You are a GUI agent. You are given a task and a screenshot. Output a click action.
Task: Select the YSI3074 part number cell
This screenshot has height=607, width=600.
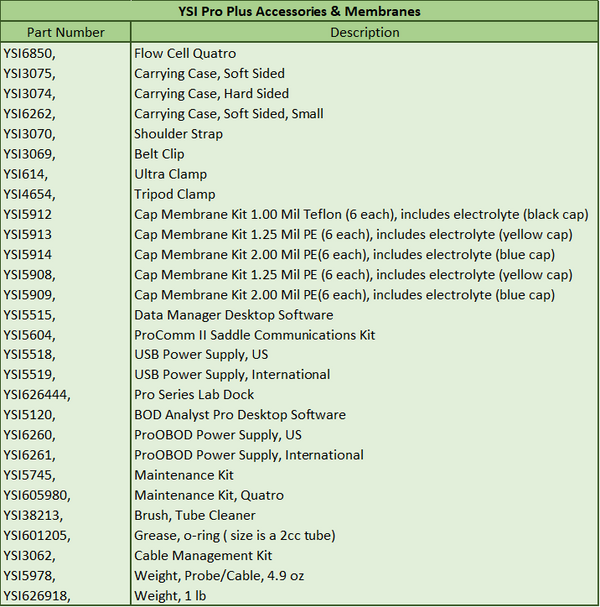[65, 93]
